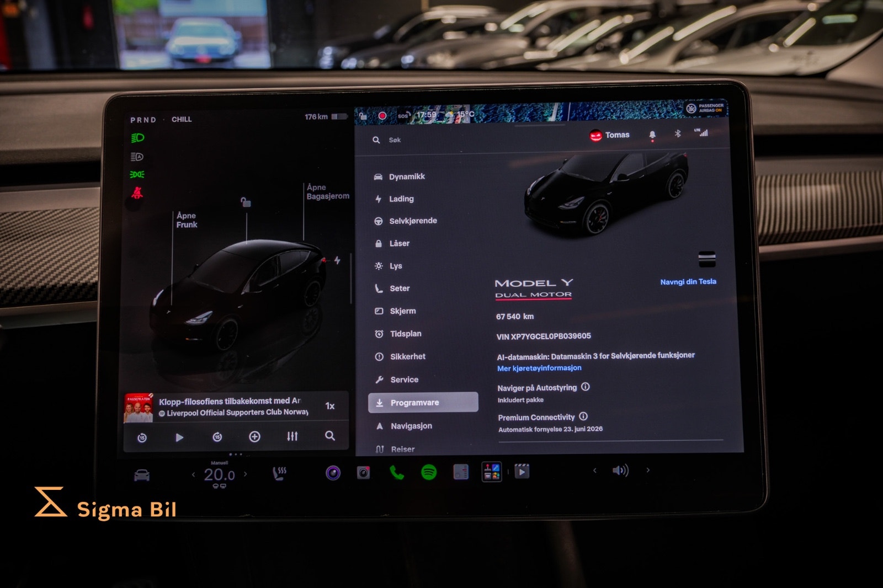This screenshot has width=883, height=588.
Task: Decrease temperature with left arrow
Action: click(193, 474)
